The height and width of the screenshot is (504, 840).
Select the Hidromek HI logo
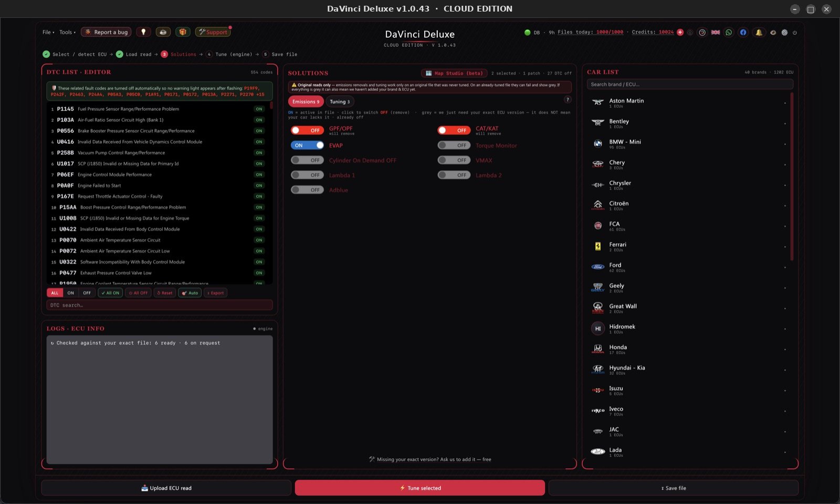[x=598, y=329]
